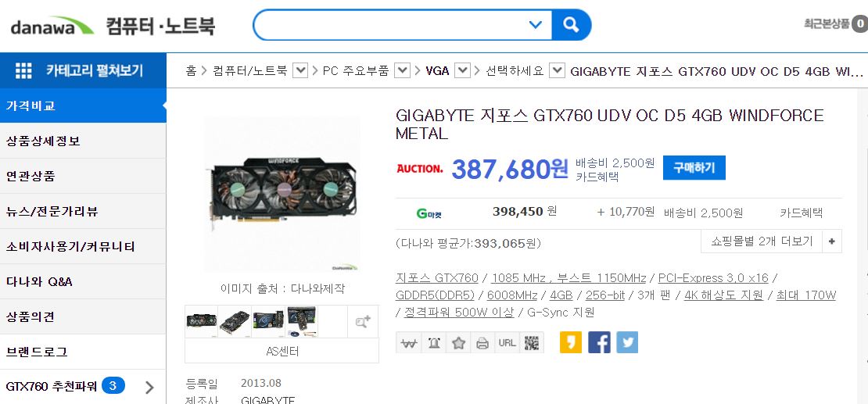Screen dimensions: 868x404
Task: Open the search box suggestion dropdown arrow
Action: click(x=536, y=25)
